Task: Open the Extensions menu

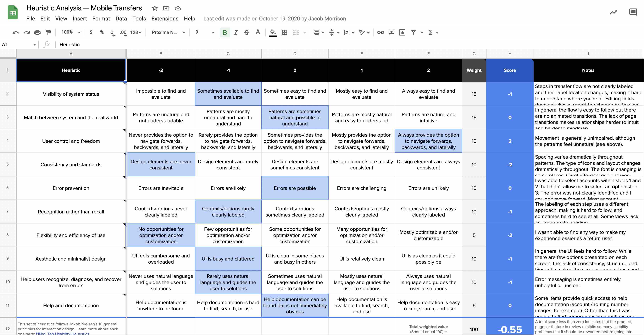Action: [x=165, y=19]
